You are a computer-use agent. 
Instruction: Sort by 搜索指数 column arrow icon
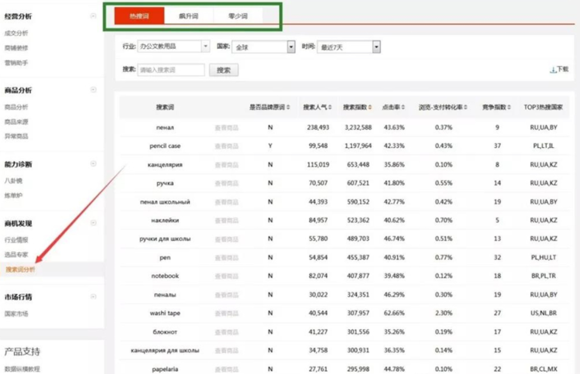(x=370, y=107)
